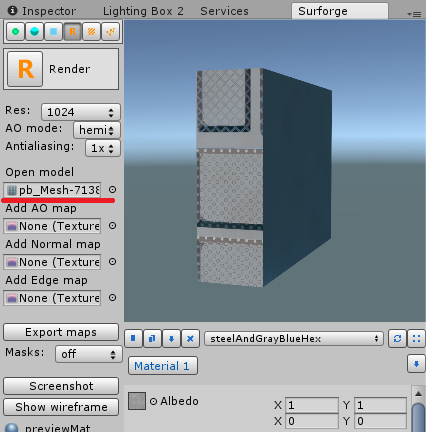The image size is (426, 432).
Task: Click the material panel scrollbar thumb
Action: [418, 417]
